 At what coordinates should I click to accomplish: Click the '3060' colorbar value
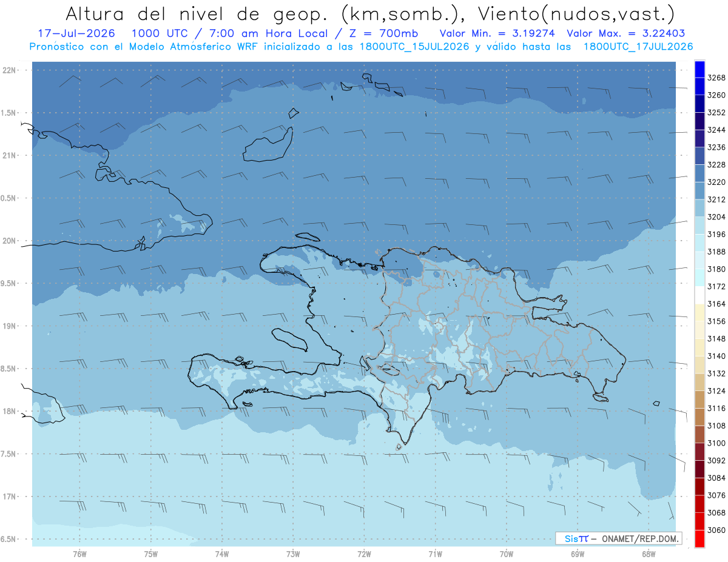(716, 530)
